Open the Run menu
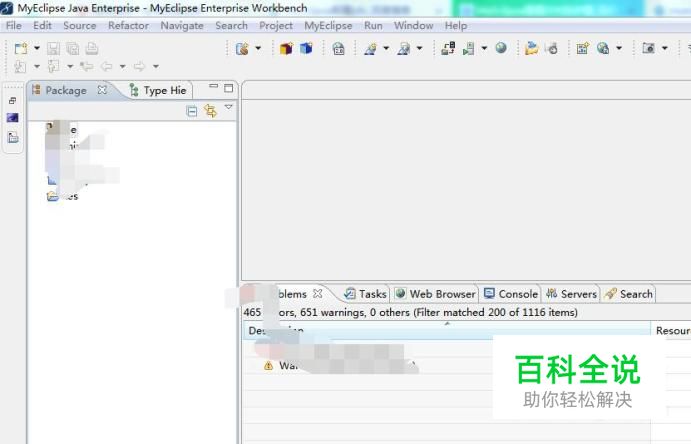 [373, 26]
